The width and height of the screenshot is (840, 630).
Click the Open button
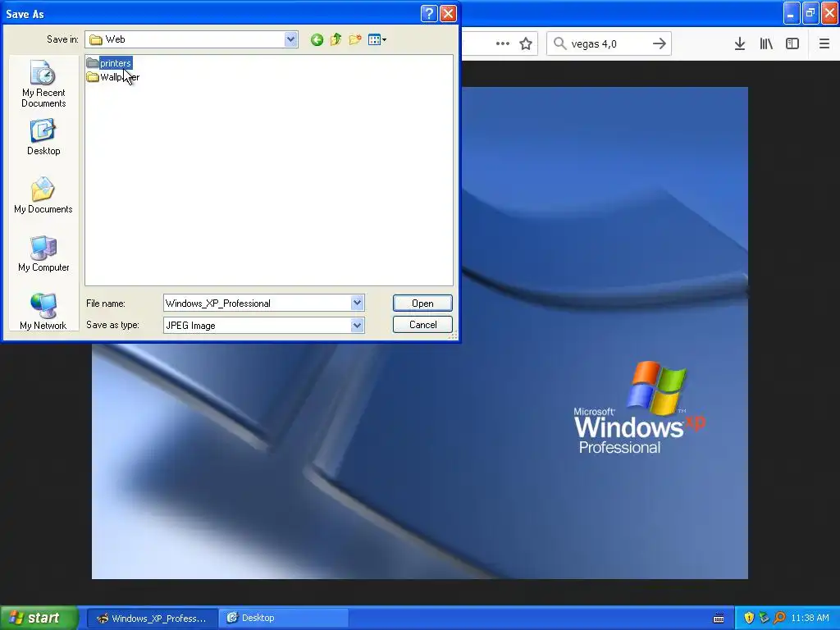point(422,304)
